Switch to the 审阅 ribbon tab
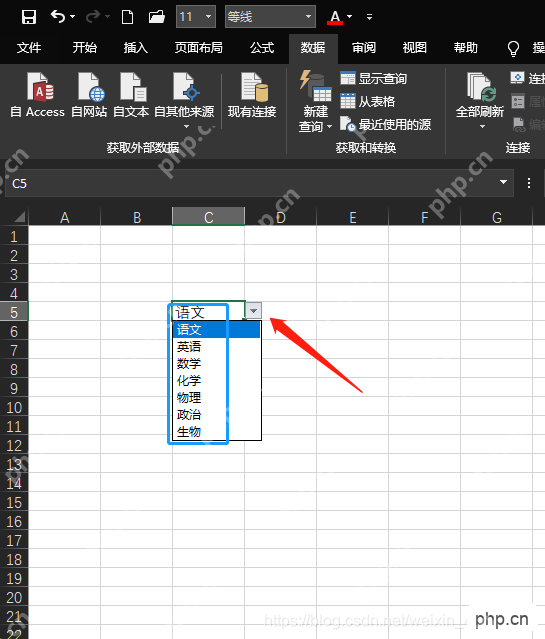 pyautogui.click(x=364, y=48)
